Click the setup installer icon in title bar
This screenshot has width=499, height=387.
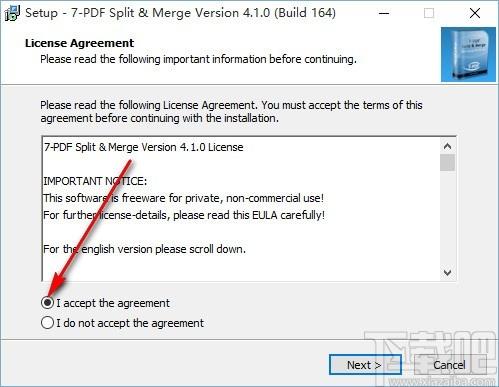click(11, 13)
